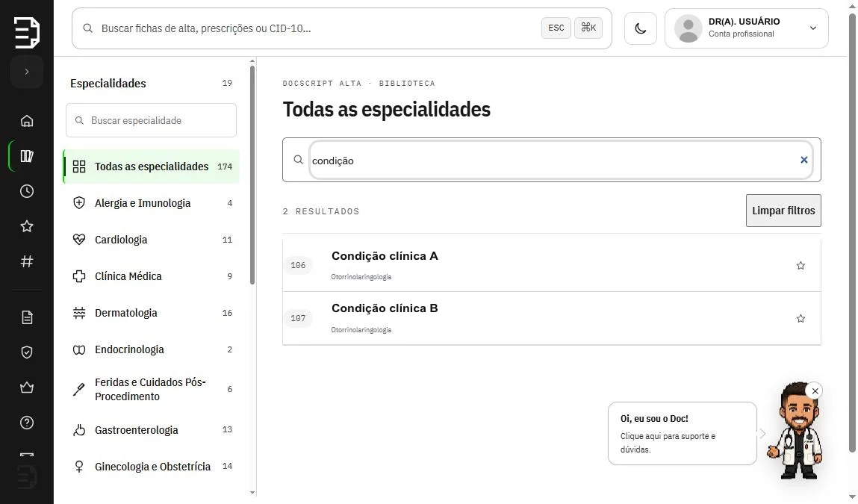Click the Especialidades panel heading
The width and height of the screenshot is (858, 504).
(x=108, y=83)
